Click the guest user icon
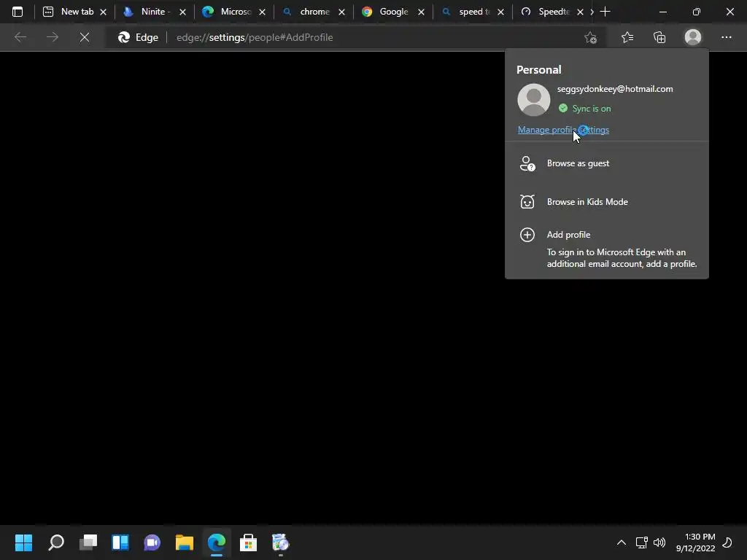 click(x=527, y=163)
